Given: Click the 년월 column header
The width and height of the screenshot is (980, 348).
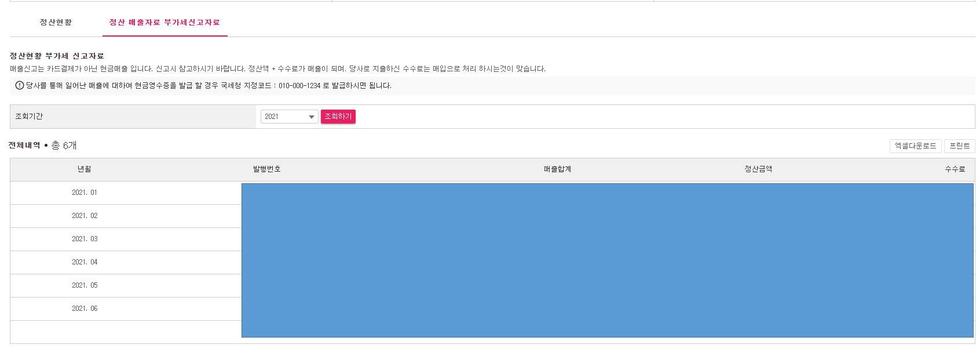Looking at the screenshot, I should tap(85, 169).
